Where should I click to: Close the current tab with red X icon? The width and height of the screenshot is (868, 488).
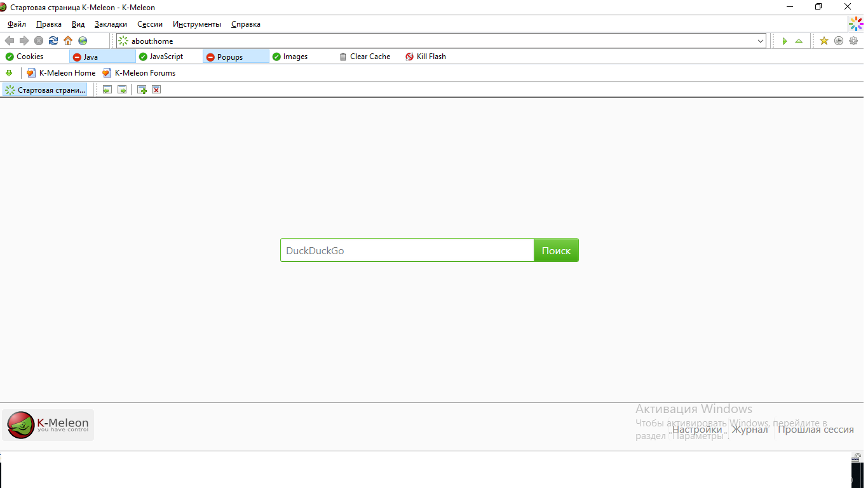(x=156, y=90)
